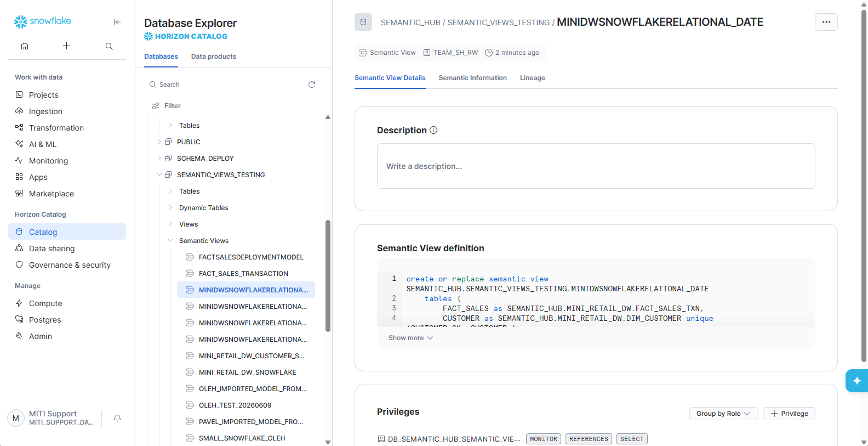Switch to the Data products tab

point(214,57)
